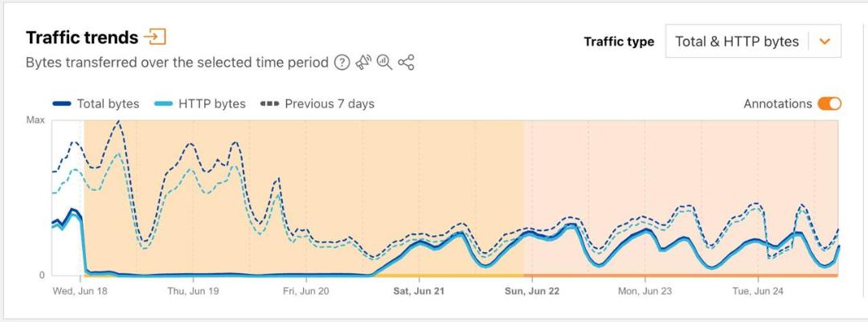Click the share icon
The image size is (868, 322).
pyautogui.click(x=407, y=63)
